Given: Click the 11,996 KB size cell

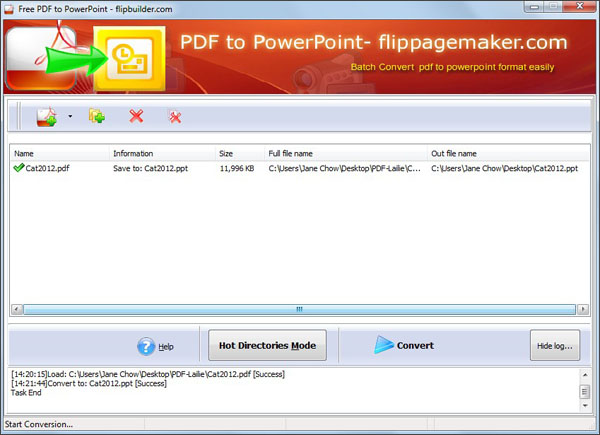Looking at the screenshot, I should point(237,168).
